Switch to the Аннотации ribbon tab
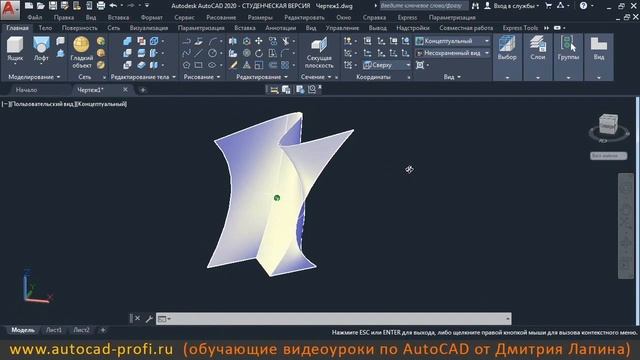The width and height of the screenshot is (640, 360). pyautogui.click(x=280, y=28)
